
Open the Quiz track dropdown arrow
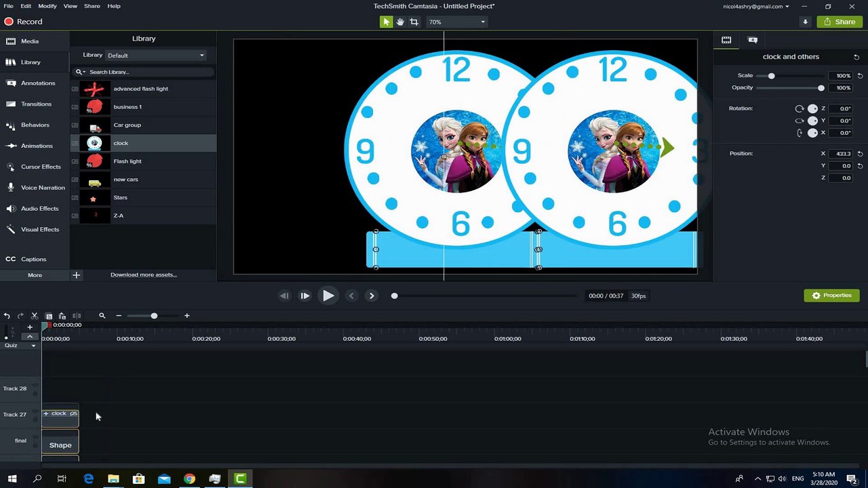[x=33, y=346]
